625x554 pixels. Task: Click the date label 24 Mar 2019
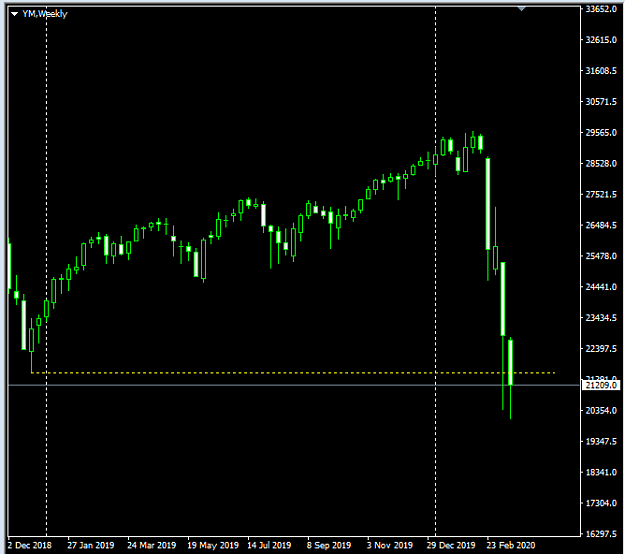click(x=152, y=545)
